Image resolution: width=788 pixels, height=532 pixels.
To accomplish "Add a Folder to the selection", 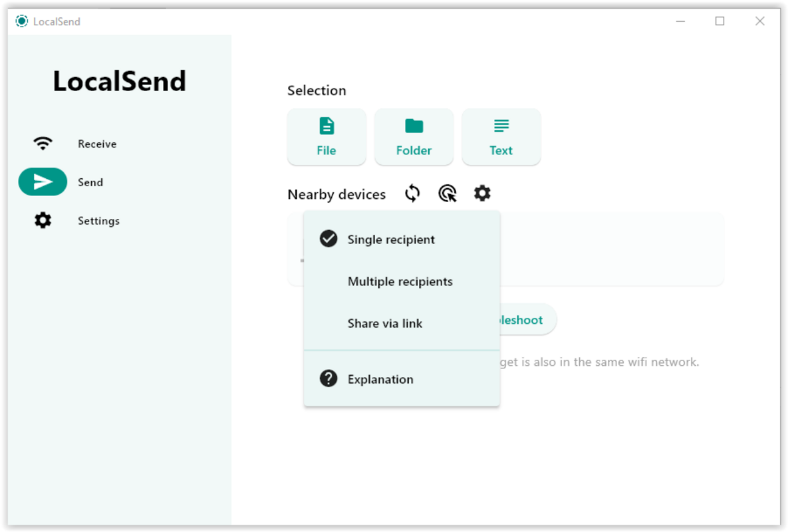I will (x=414, y=136).
